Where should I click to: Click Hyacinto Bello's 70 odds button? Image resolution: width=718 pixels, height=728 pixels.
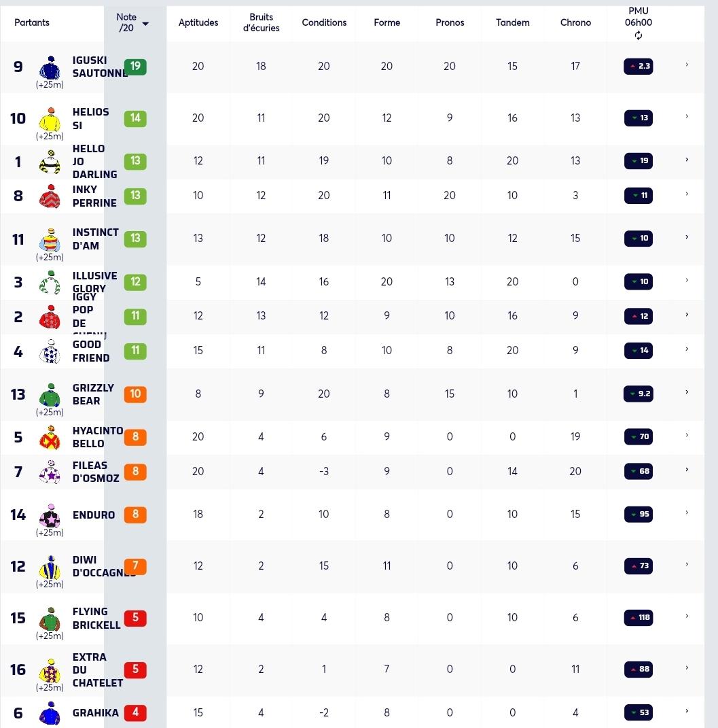[639, 436]
